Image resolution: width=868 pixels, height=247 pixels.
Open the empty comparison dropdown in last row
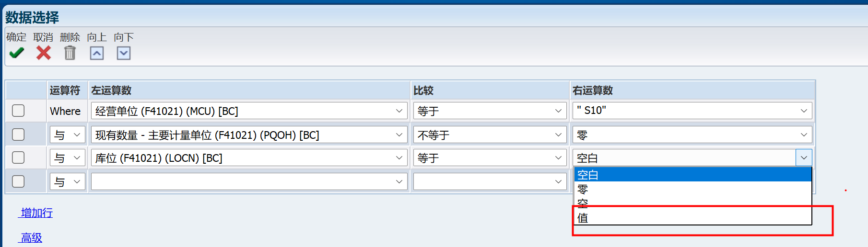[x=490, y=181]
